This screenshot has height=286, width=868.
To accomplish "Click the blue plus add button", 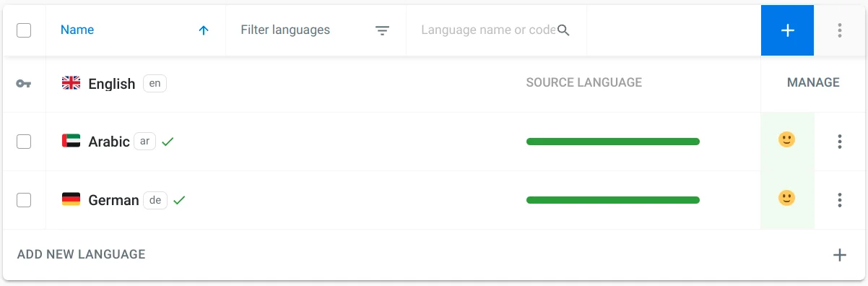I will click(x=787, y=30).
